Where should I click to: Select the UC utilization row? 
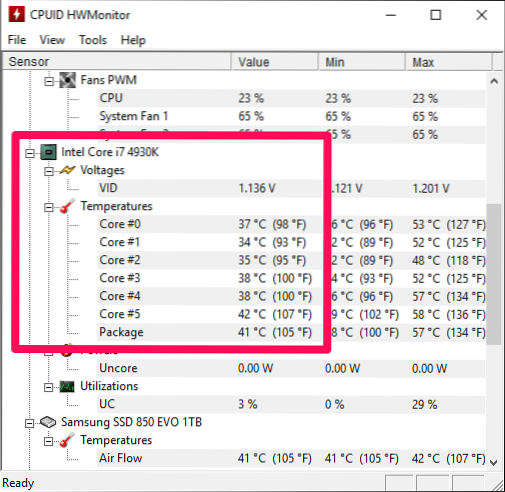(x=291, y=404)
